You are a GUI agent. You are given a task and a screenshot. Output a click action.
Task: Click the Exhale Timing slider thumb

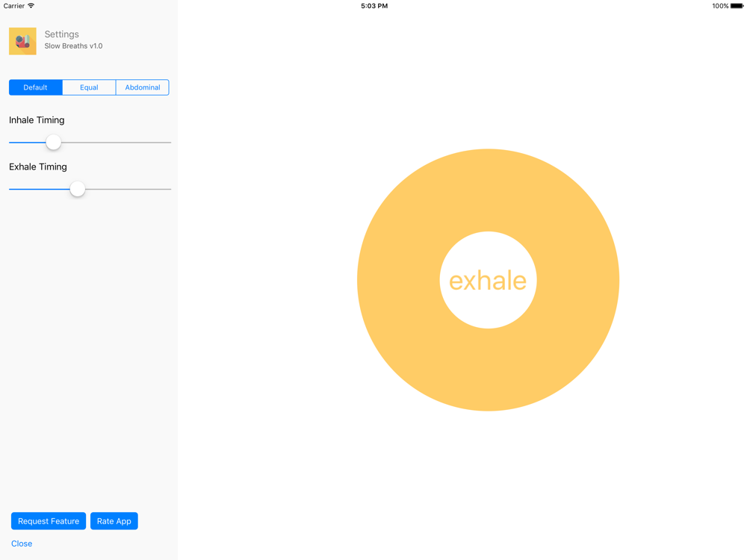(77, 189)
